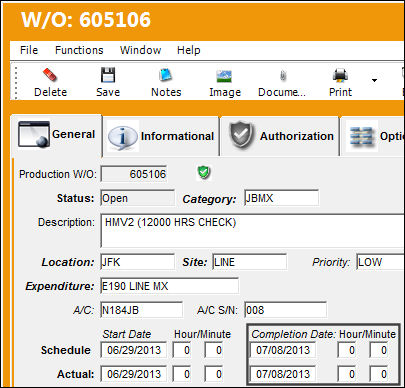This screenshot has width=405, height=388.
Task: Click the Delete eraser icon
Action: (50, 76)
